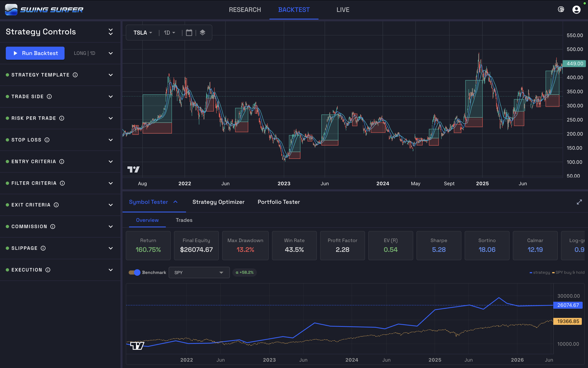Viewport: 588px width, 368px height.
Task: Click the Final Equity metric card
Action: point(196,245)
